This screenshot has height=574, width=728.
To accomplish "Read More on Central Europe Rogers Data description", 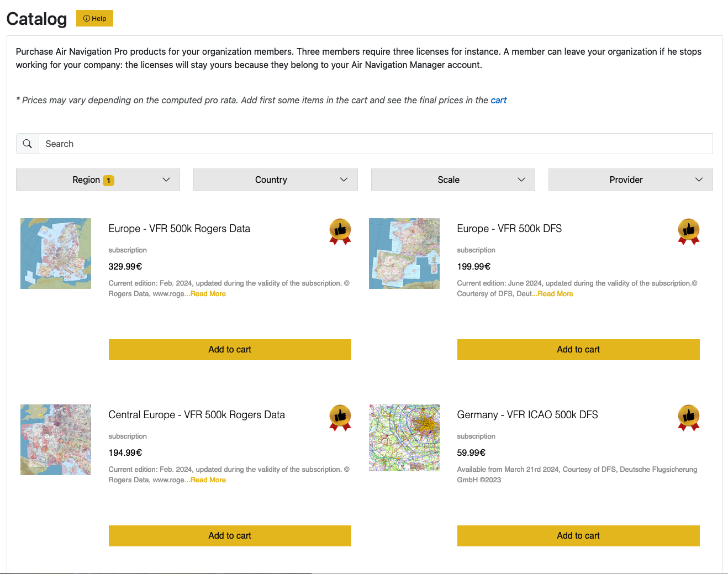I will pyautogui.click(x=208, y=480).
